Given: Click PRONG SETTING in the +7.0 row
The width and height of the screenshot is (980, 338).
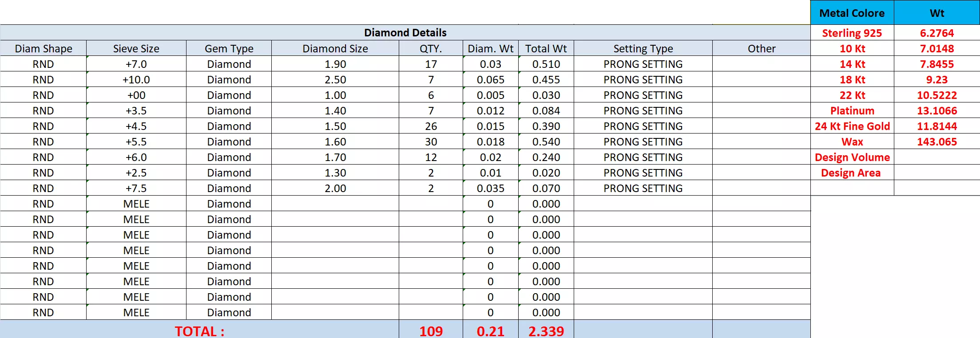Looking at the screenshot, I should 643,64.
